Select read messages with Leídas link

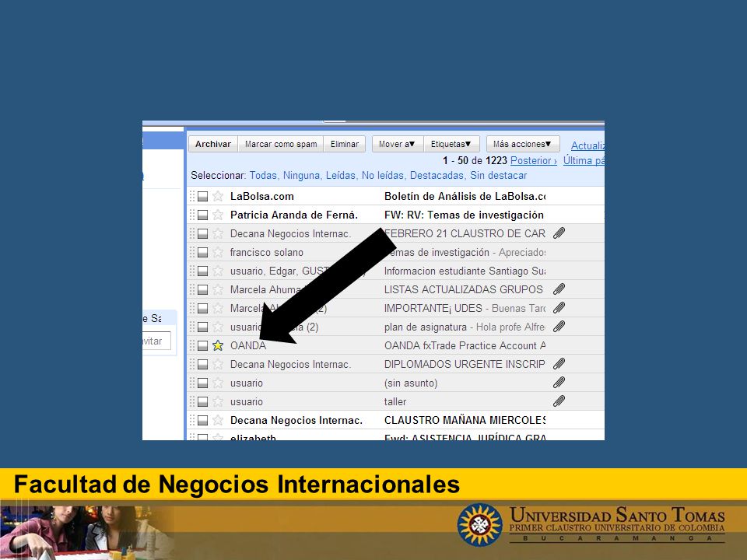(x=341, y=175)
